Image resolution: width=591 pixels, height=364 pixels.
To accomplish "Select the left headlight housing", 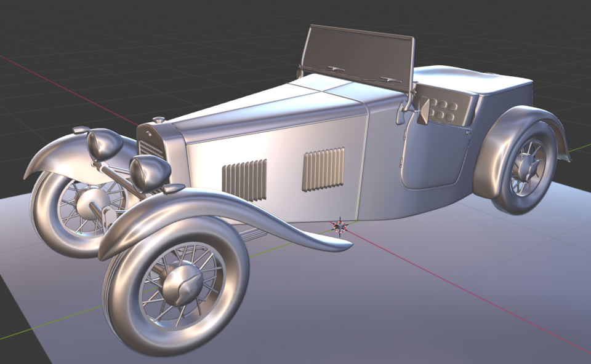I will 102,144.
